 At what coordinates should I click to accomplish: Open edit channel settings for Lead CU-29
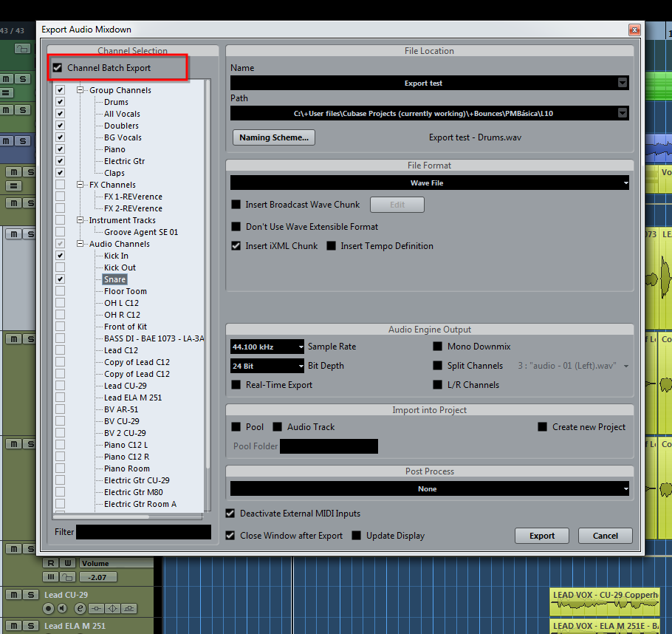click(80, 608)
